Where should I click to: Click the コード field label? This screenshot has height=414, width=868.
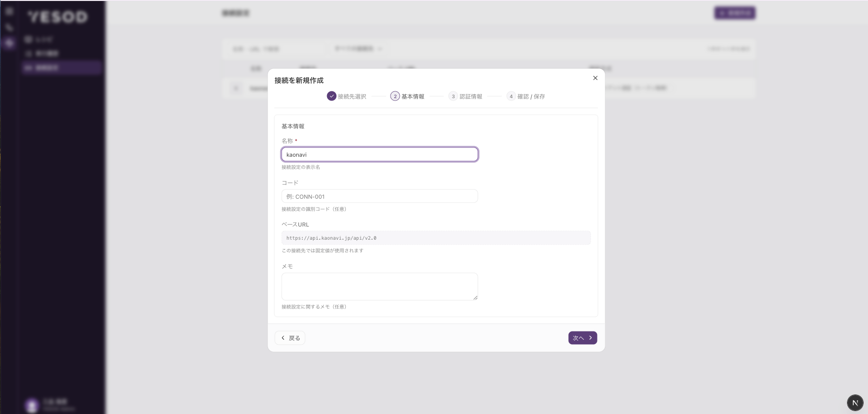pyautogui.click(x=290, y=183)
